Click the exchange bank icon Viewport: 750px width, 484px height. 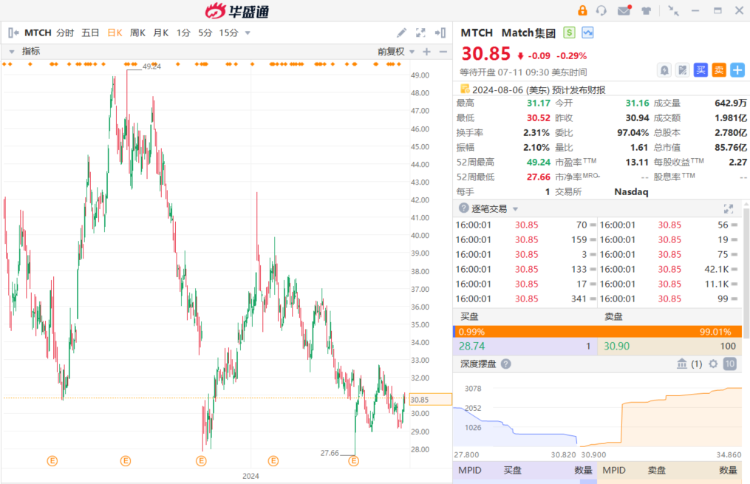682,364
